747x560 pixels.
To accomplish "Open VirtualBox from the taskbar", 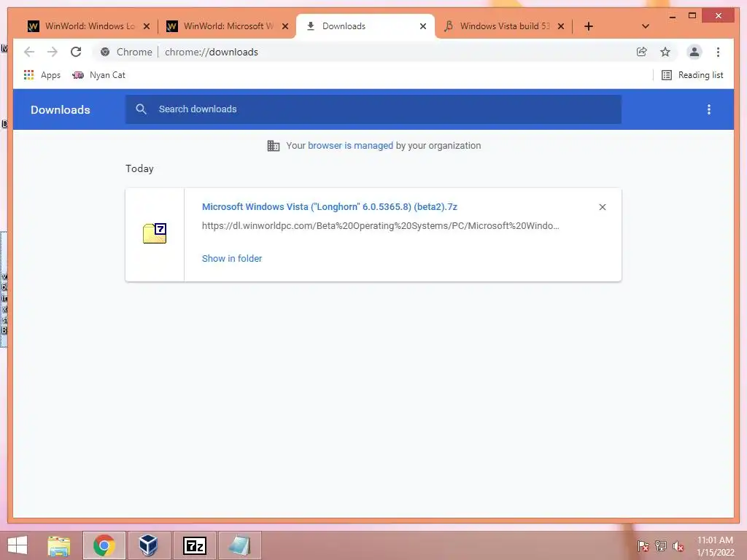I will 148,545.
